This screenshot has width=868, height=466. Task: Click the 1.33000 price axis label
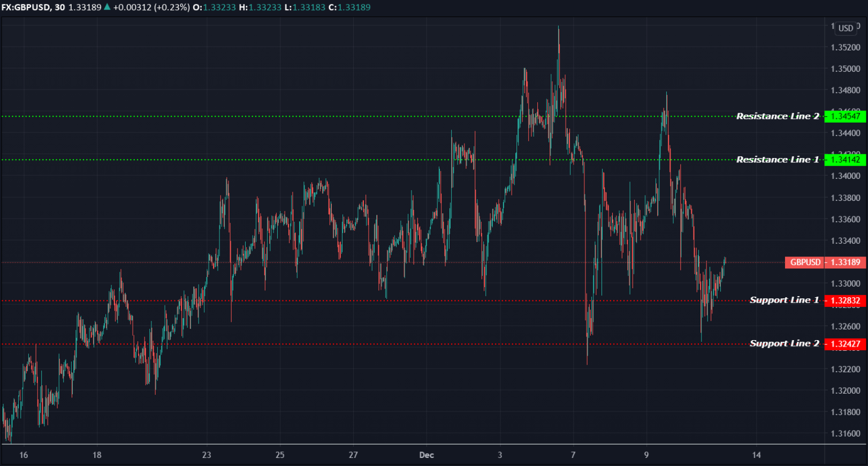(846, 283)
